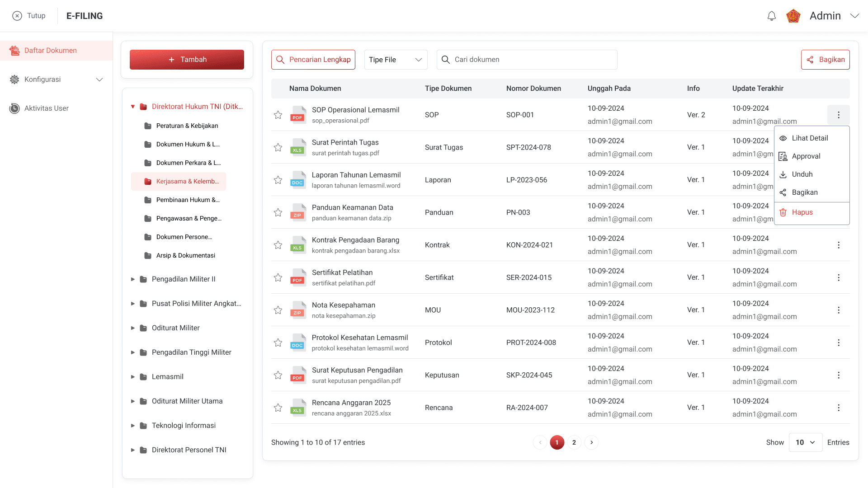
Task: Choose Hapus in the context menu
Action: click(802, 212)
